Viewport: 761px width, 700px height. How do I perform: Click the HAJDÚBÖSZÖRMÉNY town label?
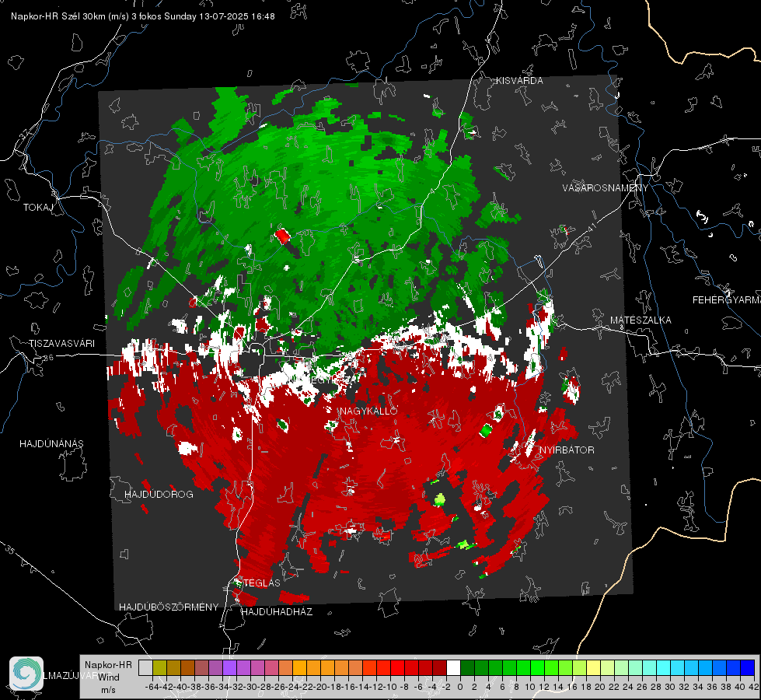[169, 607]
